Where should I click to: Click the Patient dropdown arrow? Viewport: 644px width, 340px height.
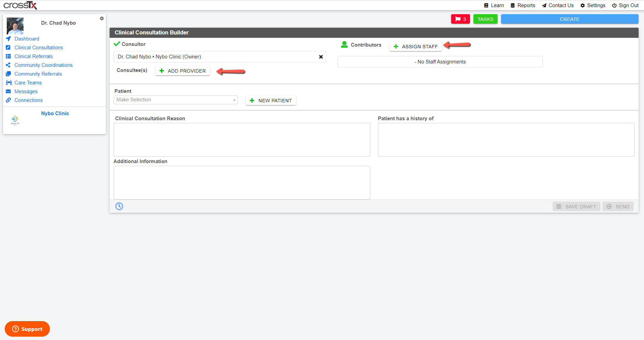[234, 100]
